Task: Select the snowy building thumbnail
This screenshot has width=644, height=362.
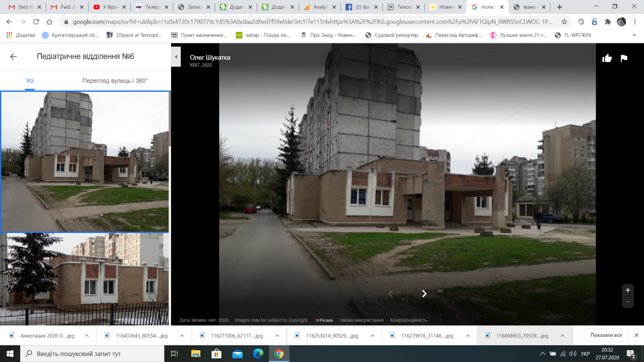Action: [x=85, y=279]
